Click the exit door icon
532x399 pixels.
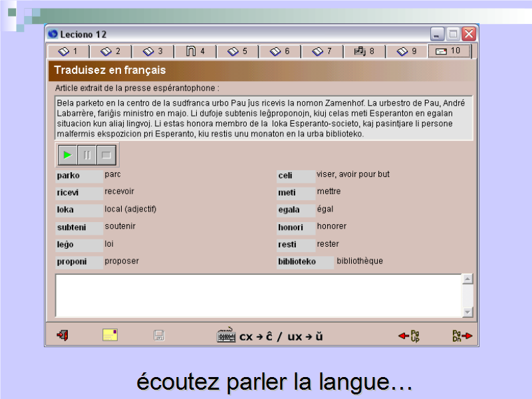(63, 335)
